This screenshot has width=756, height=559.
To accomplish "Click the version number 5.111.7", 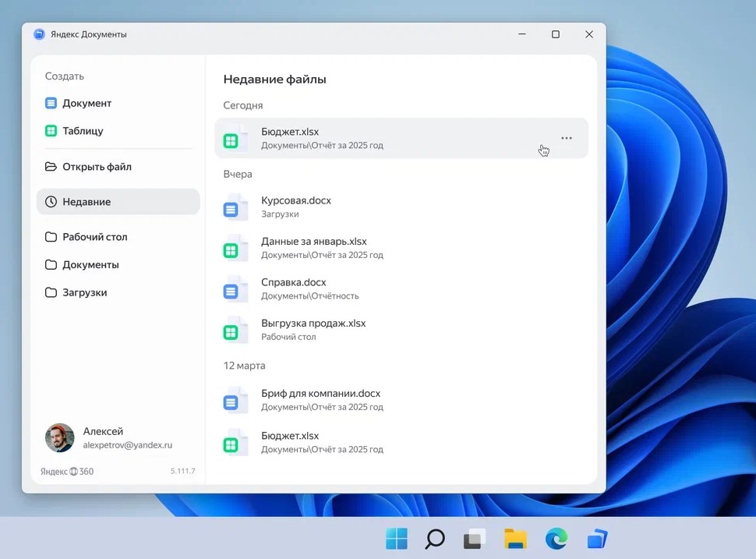I will tap(182, 471).
